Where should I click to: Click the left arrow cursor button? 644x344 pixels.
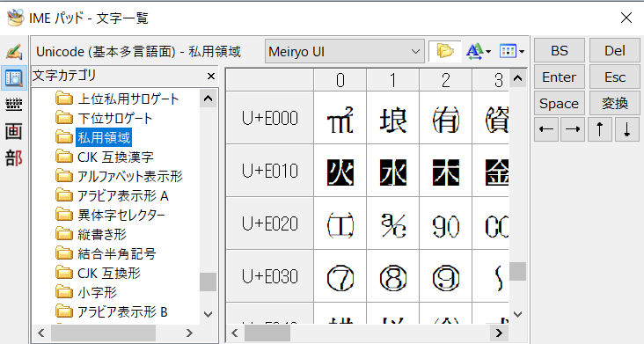tap(546, 129)
